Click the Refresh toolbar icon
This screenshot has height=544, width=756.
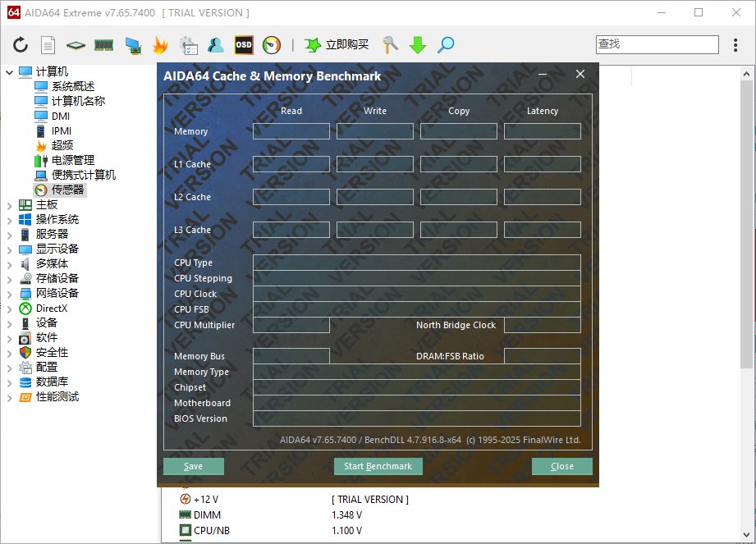point(21,45)
